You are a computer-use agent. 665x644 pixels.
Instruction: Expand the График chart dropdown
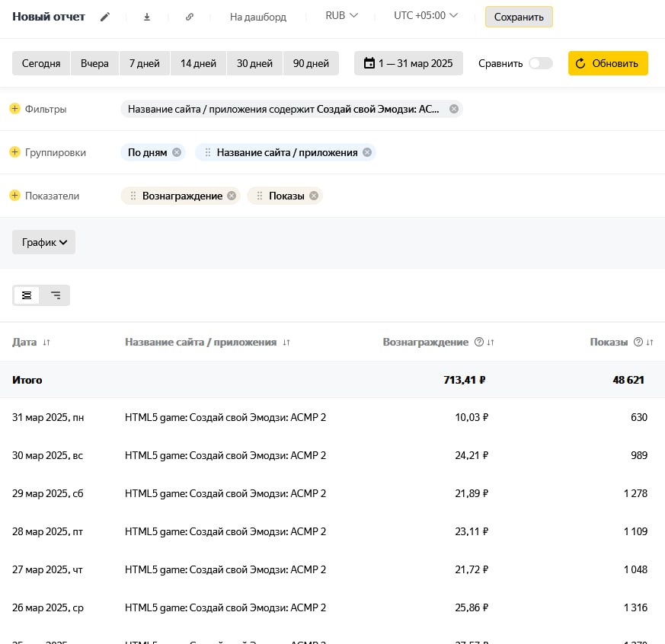pyautogui.click(x=44, y=242)
